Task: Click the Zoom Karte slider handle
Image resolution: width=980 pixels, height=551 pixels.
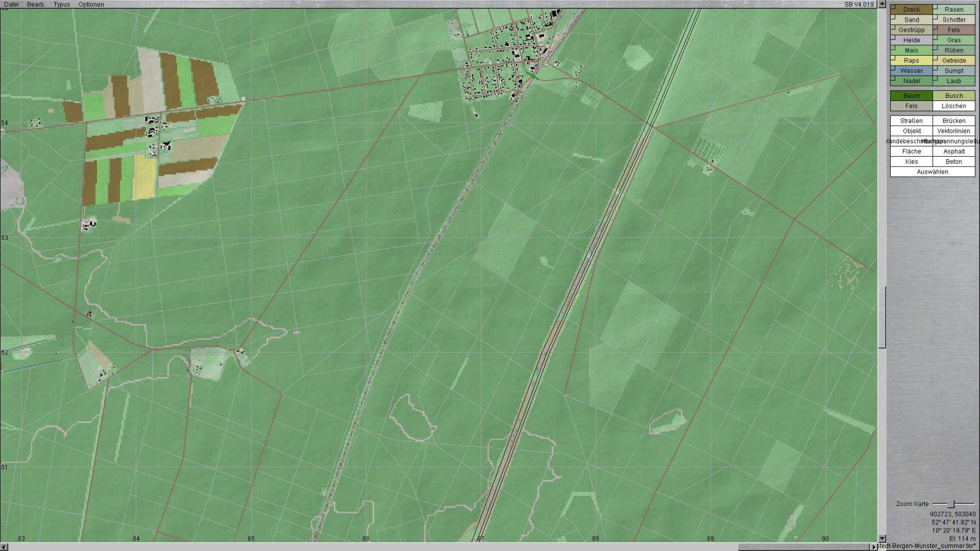Action: [x=951, y=504]
